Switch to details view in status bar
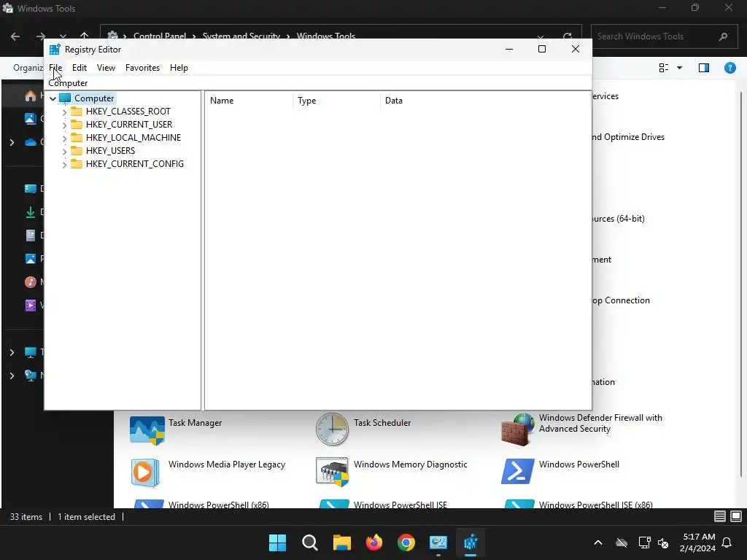 (x=720, y=516)
